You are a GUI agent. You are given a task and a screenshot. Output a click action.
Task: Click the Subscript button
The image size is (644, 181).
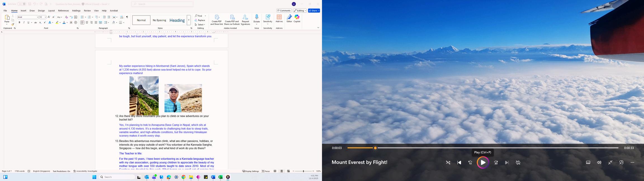40,23
